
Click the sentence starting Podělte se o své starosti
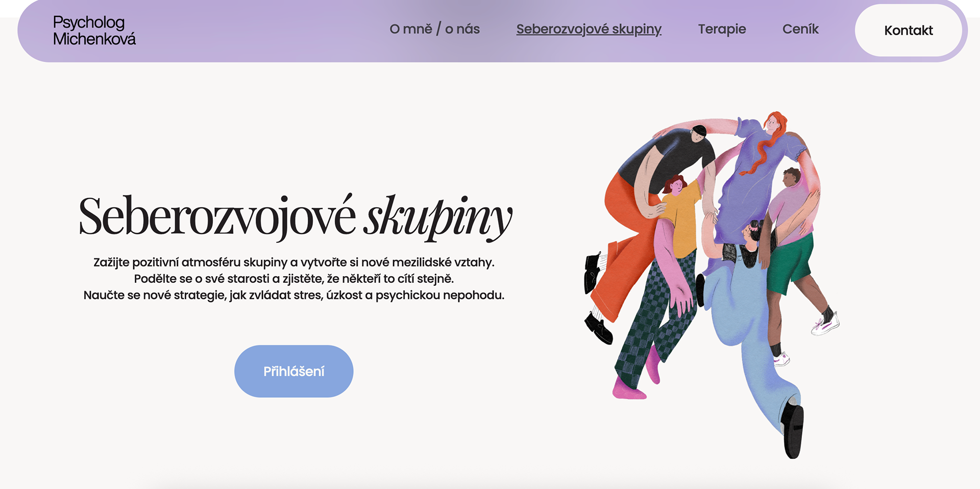click(x=294, y=279)
